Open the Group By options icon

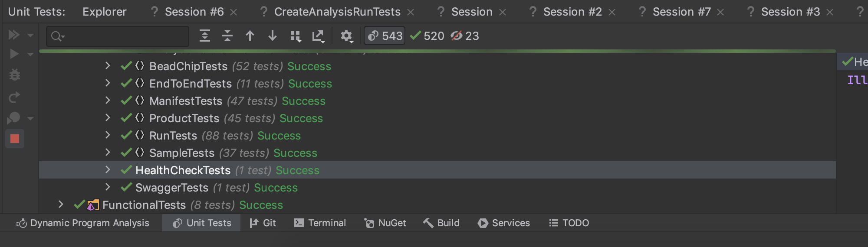click(296, 36)
